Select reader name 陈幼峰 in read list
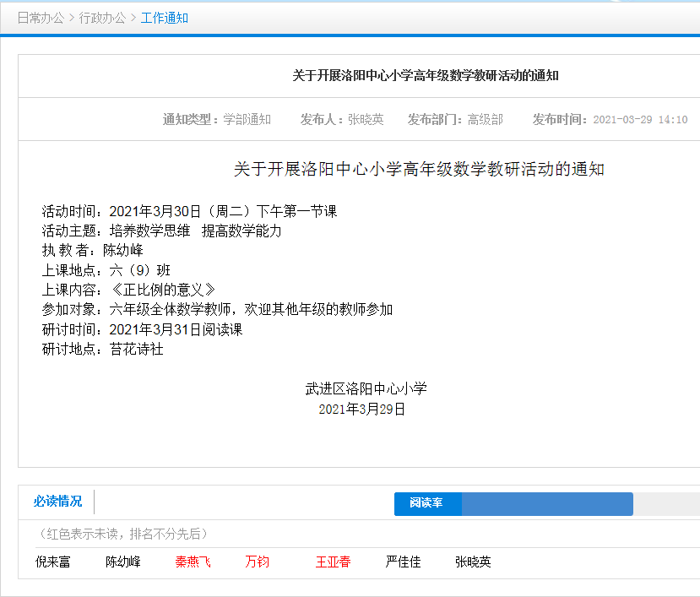The image size is (700, 597). pos(123,562)
